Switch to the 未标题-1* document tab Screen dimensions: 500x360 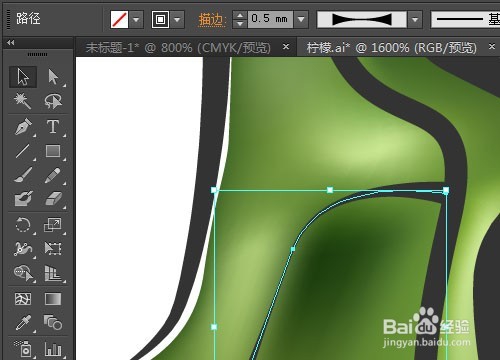click(x=178, y=48)
